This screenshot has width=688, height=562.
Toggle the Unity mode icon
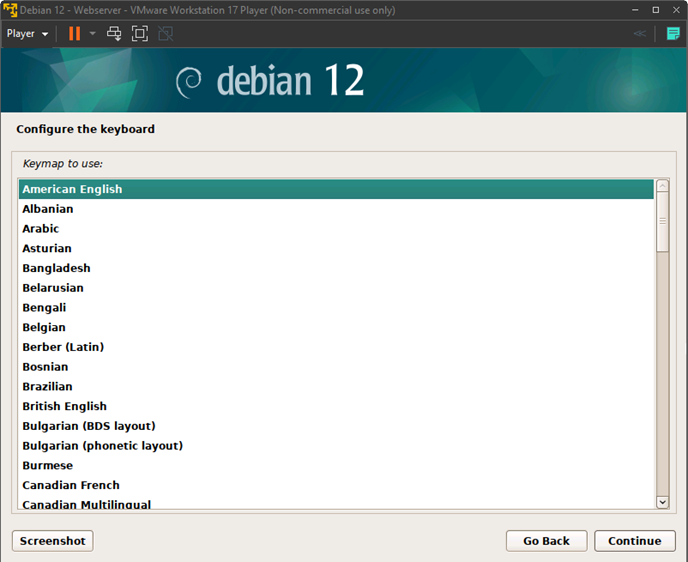click(x=165, y=33)
